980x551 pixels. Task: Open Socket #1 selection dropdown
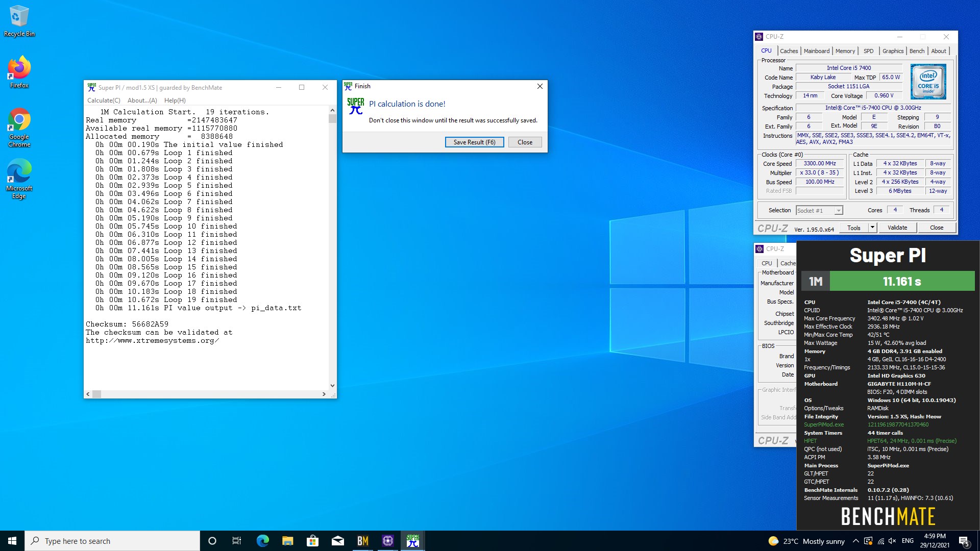pos(819,210)
